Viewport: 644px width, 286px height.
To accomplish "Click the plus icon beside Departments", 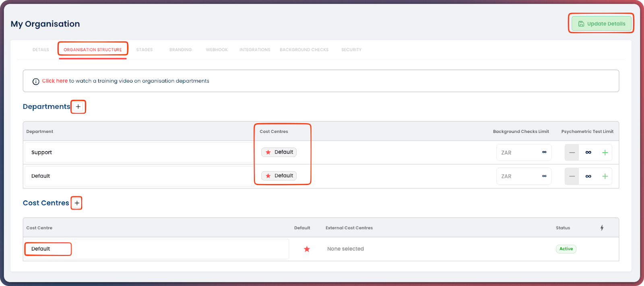I will pos(78,107).
